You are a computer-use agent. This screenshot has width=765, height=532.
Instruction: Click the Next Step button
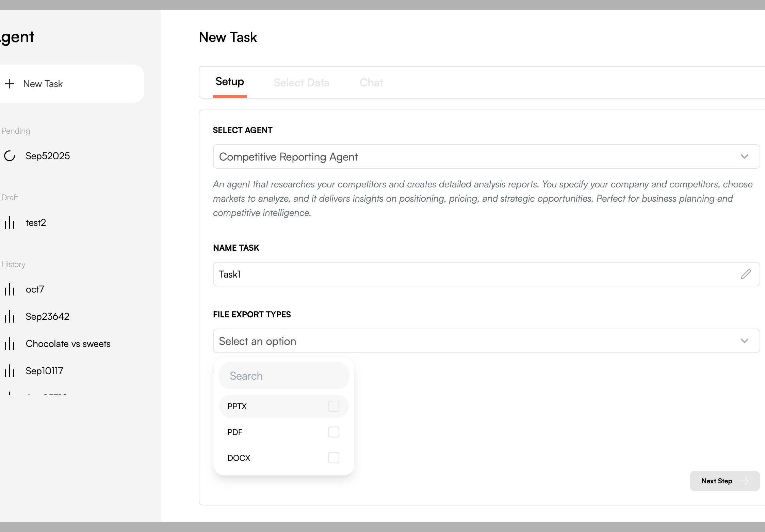click(x=725, y=481)
